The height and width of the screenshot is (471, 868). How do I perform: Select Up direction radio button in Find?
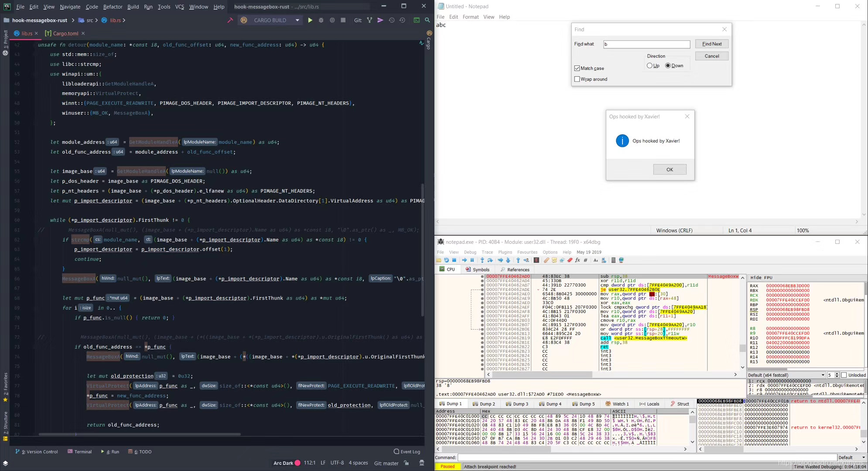tap(649, 65)
